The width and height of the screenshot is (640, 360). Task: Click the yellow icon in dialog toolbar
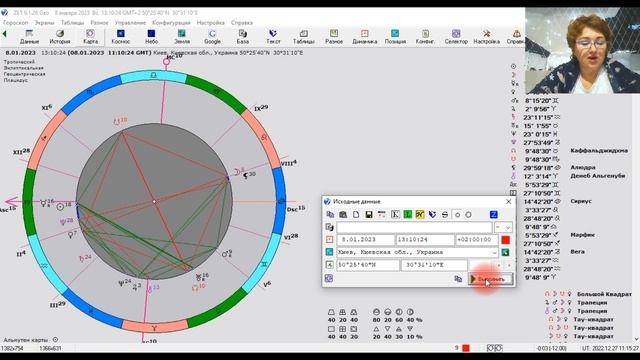click(x=420, y=215)
